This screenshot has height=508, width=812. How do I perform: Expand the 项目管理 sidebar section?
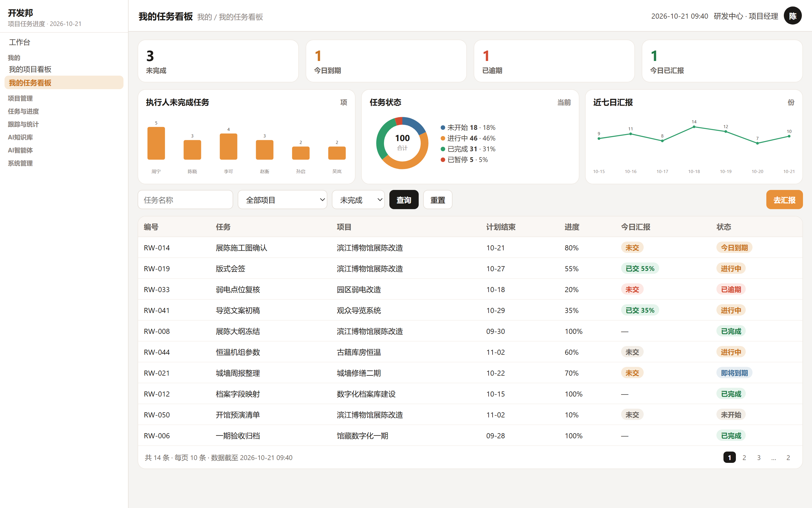point(20,98)
